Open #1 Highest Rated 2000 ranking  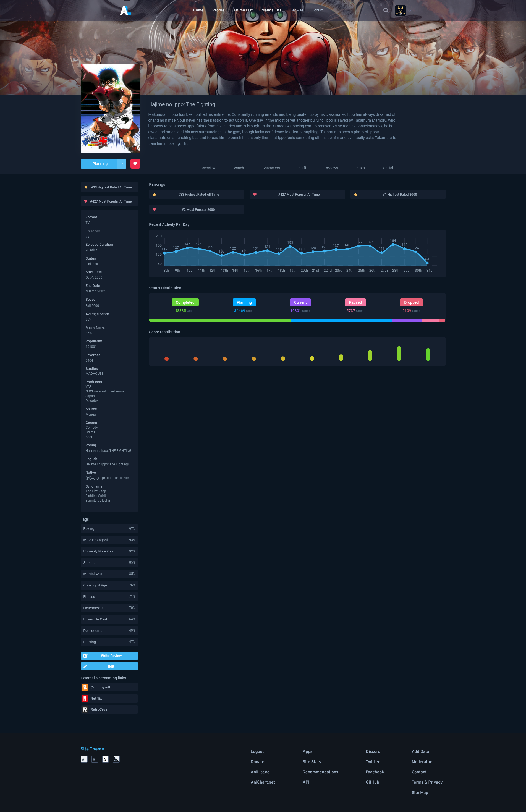pyautogui.click(x=398, y=195)
